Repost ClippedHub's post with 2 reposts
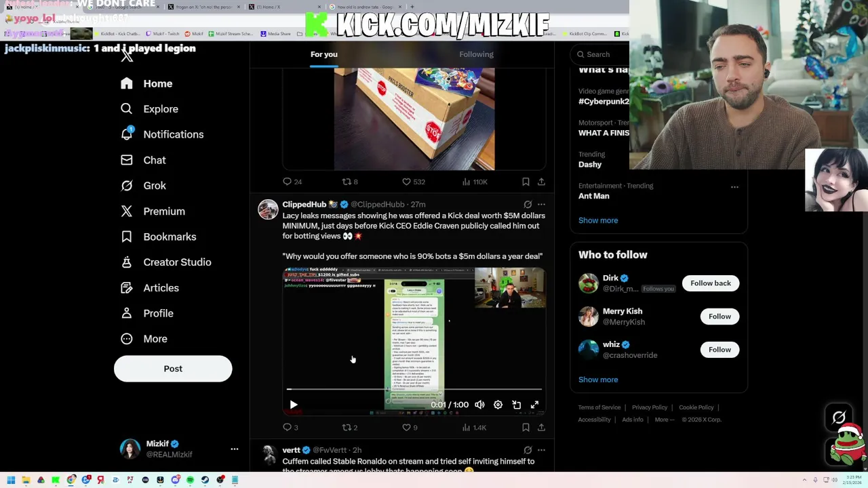Viewport: 868px width, 488px height. point(350,428)
